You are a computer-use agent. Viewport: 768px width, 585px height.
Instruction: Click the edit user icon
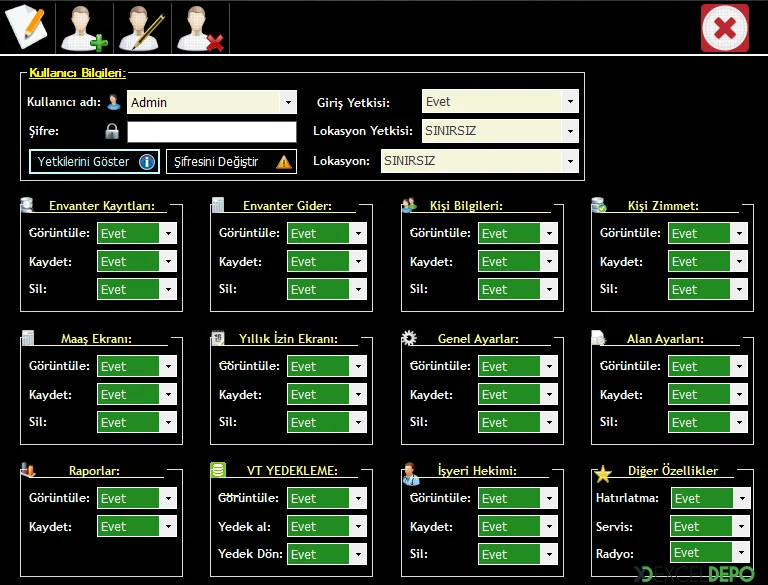pos(142,28)
